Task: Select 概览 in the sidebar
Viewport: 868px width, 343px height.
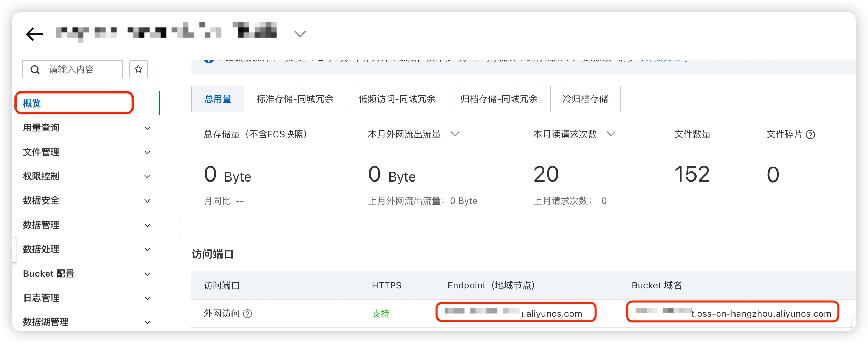Action: 32,103
